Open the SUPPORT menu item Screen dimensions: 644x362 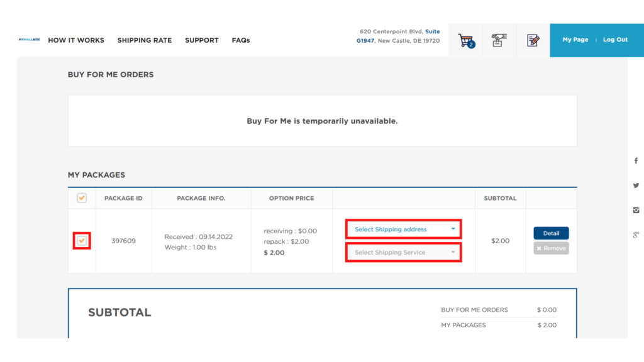coord(201,40)
